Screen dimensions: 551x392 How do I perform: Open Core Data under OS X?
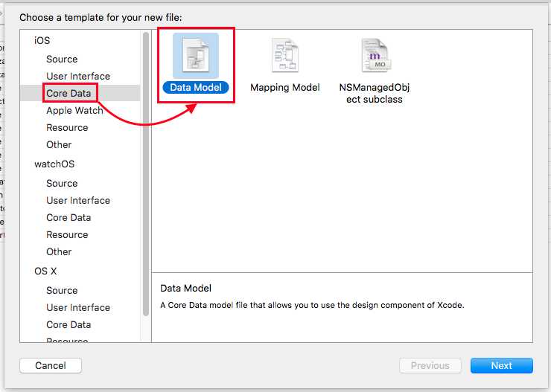69,324
